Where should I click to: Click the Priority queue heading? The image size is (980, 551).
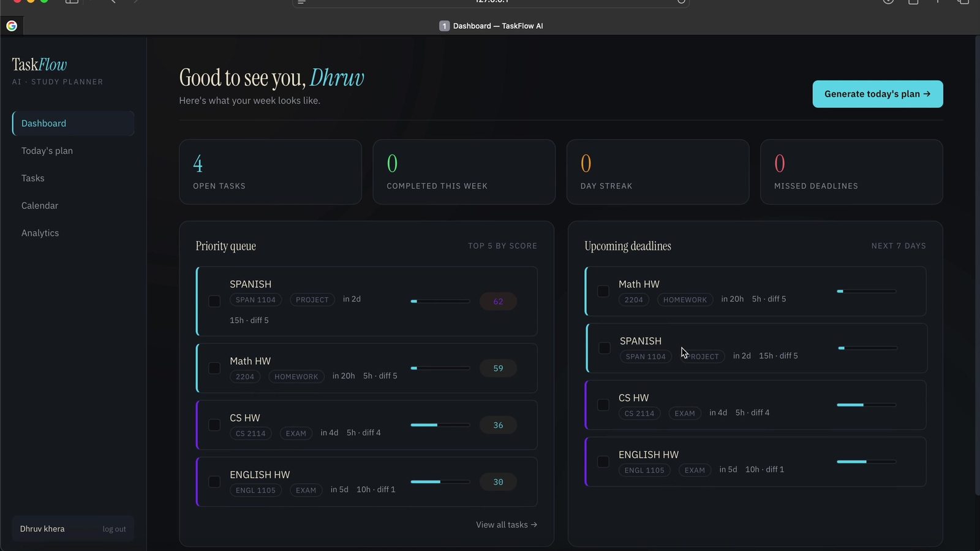[225, 246]
